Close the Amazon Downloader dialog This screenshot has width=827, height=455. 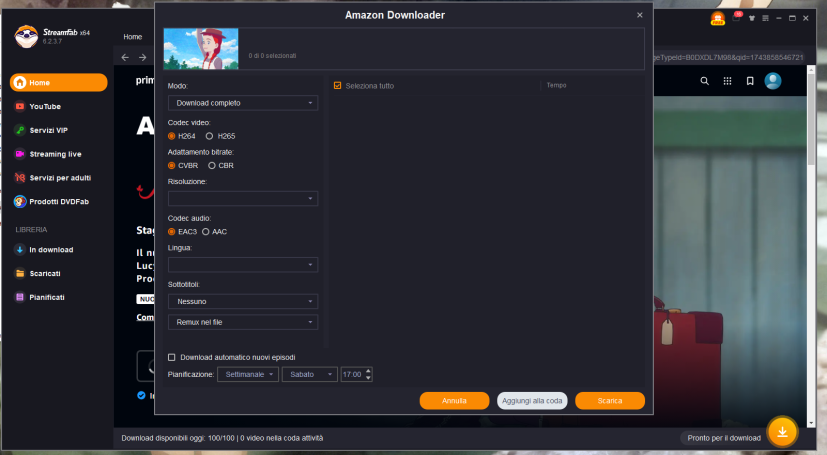pos(639,15)
